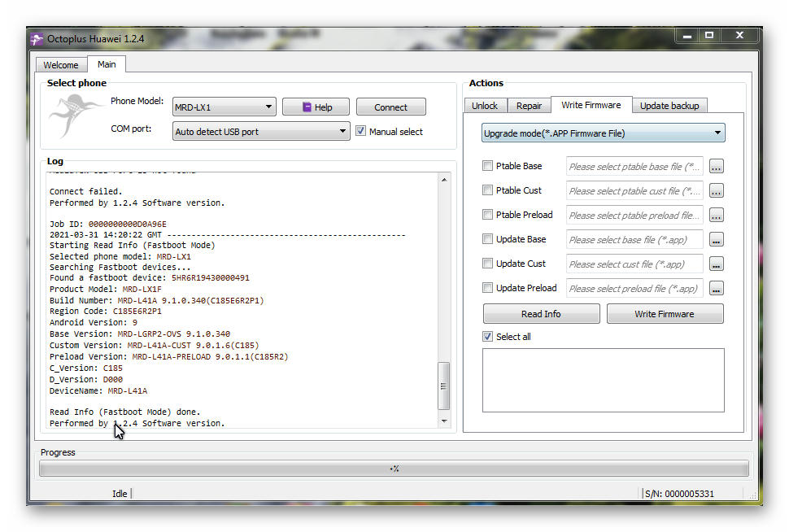Viewport: 789px width, 532px height.
Task: Click the Idle status bar text
Action: coord(120,494)
